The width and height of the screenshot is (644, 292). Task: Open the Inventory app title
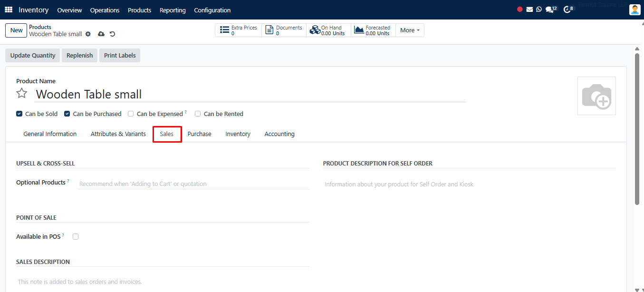34,10
